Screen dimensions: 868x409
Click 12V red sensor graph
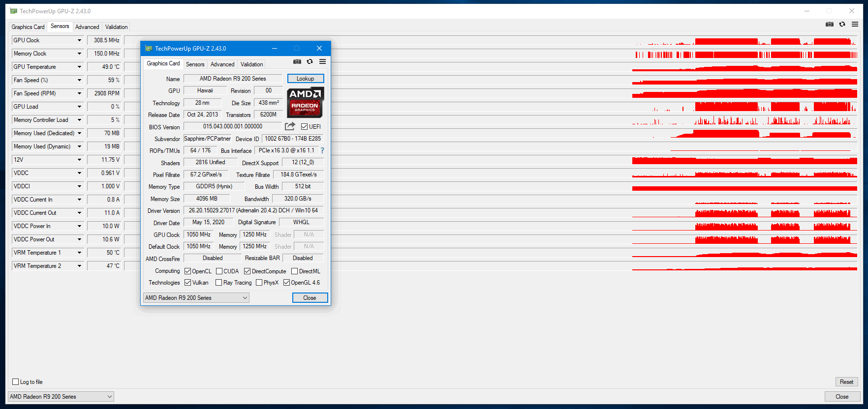tap(744, 160)
